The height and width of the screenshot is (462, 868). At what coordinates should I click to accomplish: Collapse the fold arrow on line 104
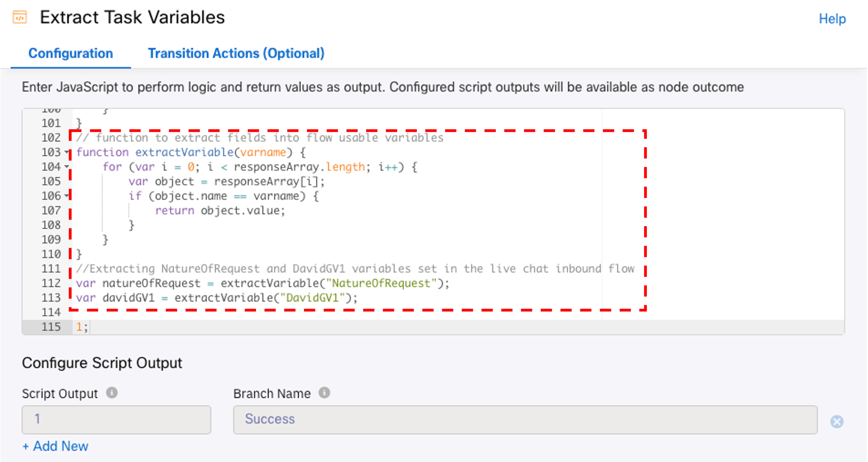67,167
